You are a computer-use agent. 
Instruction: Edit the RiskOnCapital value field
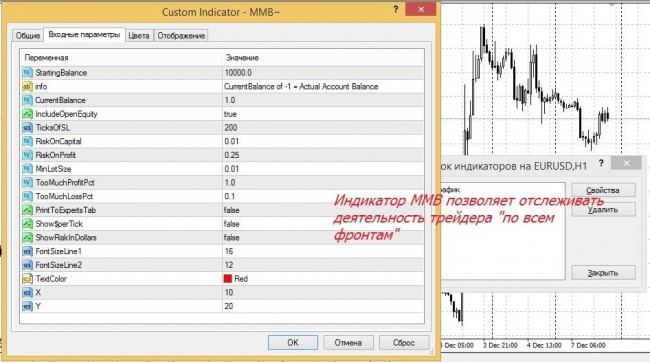click(323, 141)
